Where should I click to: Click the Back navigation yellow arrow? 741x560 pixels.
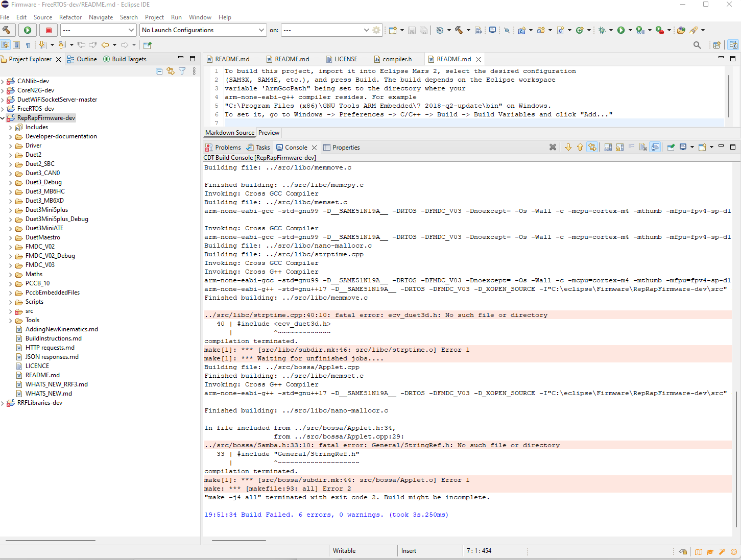click(x=105, y=45)
